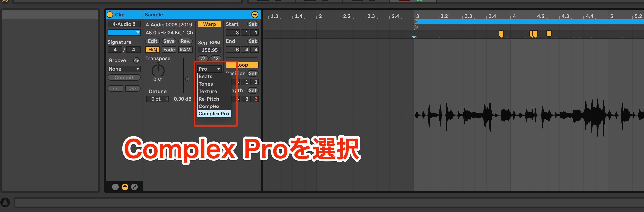Image resolution: width=644 pixels, height=212 pixels.
Task: Show the Launch box with L icon
Action: (115, 187)
